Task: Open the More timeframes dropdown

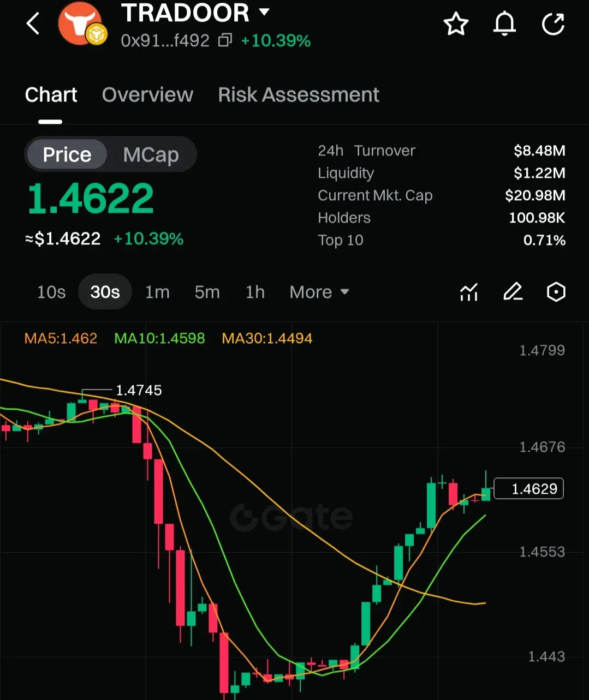Action: click(x=319, y=292)
